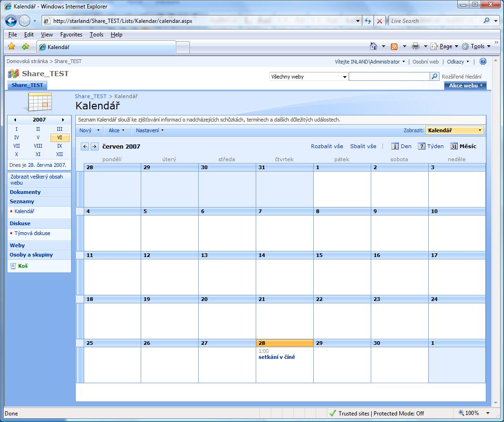Go to previous month with left arrow icon
Image resolution: width=504 pixels, height=422 pixels.
click(85, 146)
